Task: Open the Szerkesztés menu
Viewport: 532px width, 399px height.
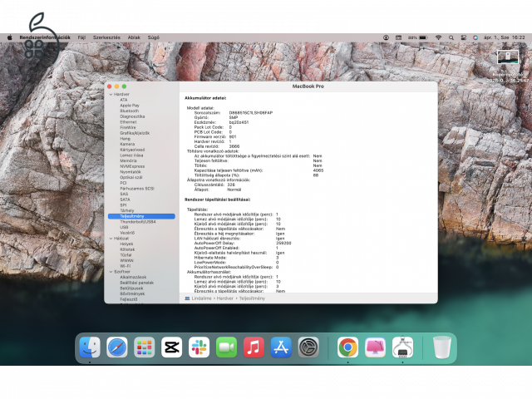Action: (106, 37)
